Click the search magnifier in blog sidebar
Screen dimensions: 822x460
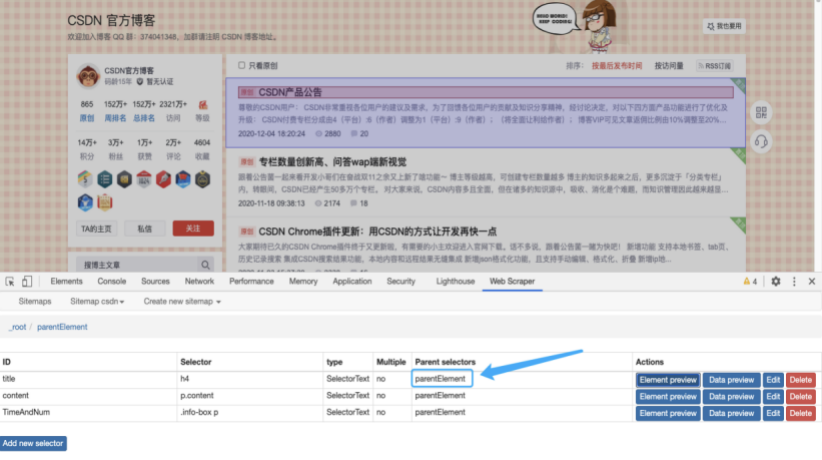point(206,265)
